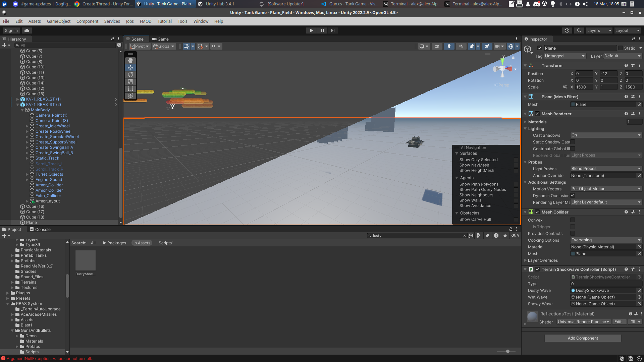Click the global search magnifier icon
The height and width of the screenshot is (362, 644).
(x=579, y=31)
